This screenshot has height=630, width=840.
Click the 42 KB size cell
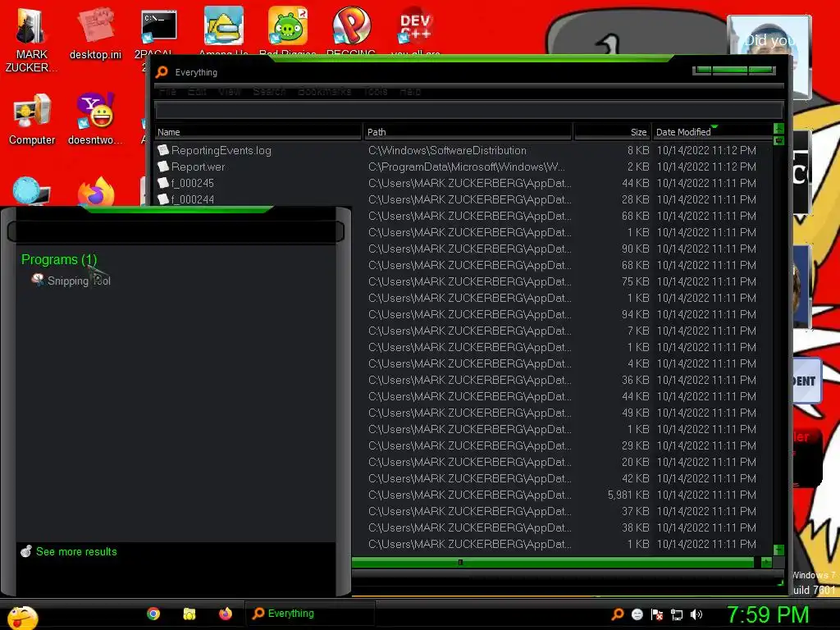(636, 478)
